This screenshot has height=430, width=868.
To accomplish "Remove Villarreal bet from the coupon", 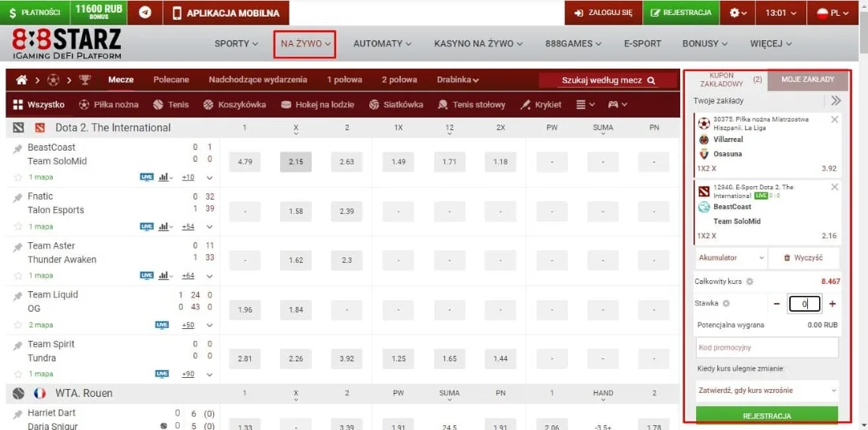I will tap(835, 120).
